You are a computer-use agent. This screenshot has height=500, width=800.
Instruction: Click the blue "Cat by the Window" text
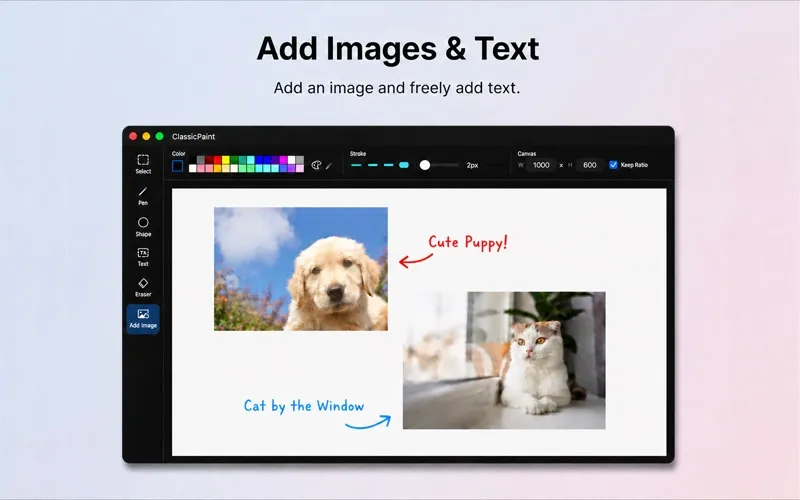click(x=304, y=406)
